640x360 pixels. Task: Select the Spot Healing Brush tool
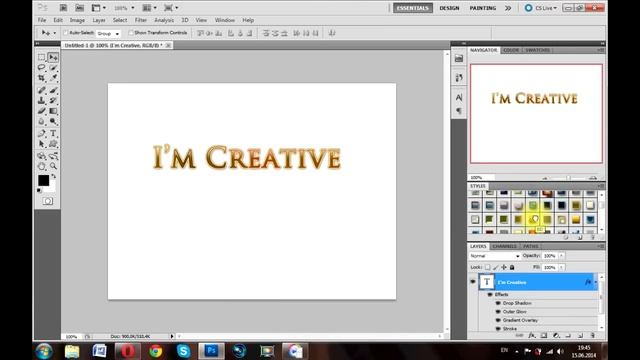click(42, 90)
